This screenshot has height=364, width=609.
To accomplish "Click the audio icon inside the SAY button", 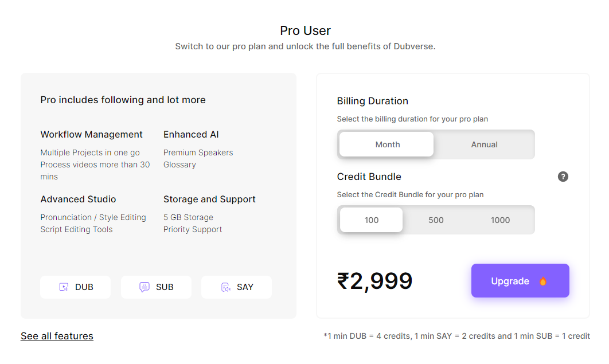I will (x=225, y=287).
